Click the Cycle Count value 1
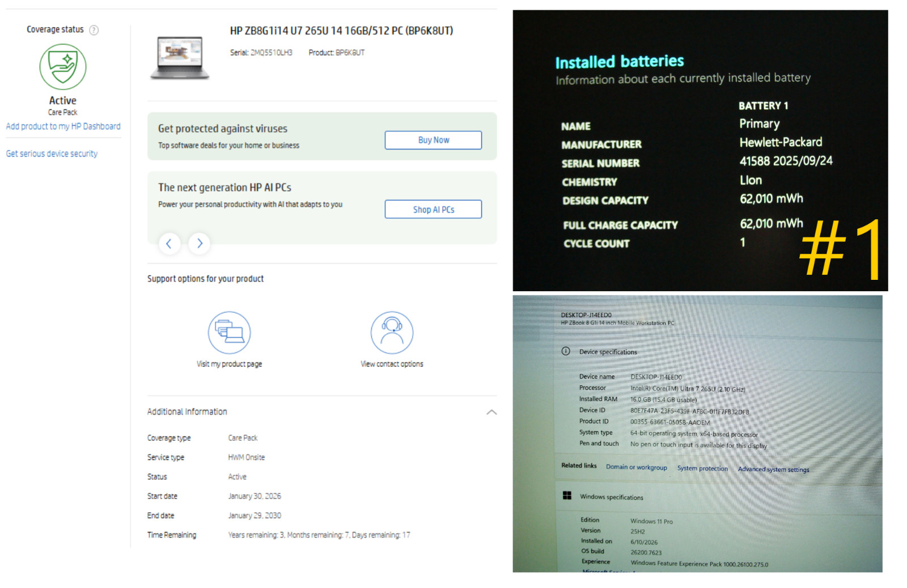 [743, 242]
